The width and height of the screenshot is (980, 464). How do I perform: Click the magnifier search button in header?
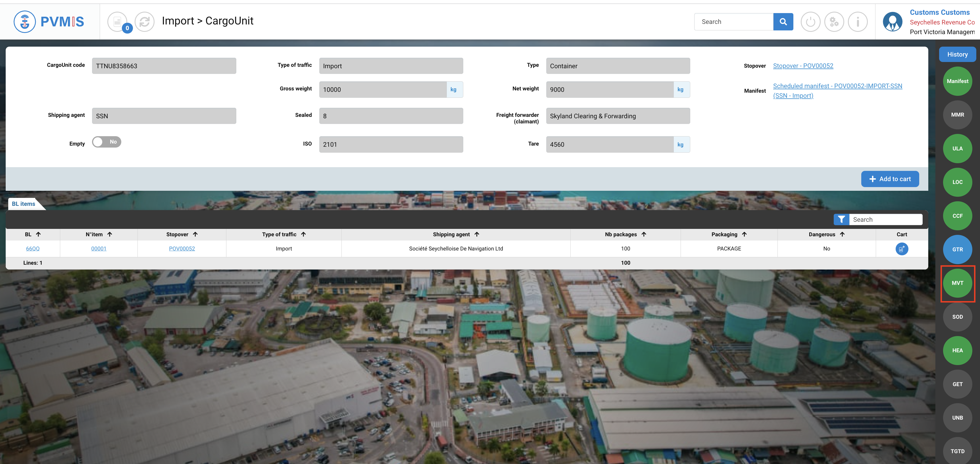coord(783,22)
